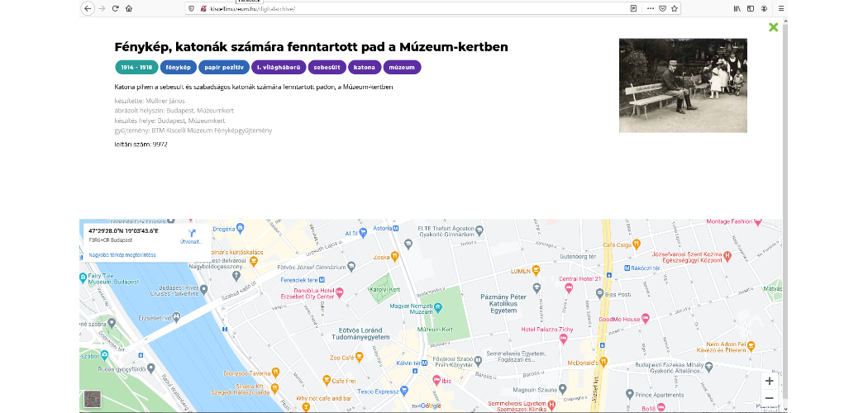Open the Útvonal directions icon on map
Viewport: 868px width, 413px height.
click(192, 234)
